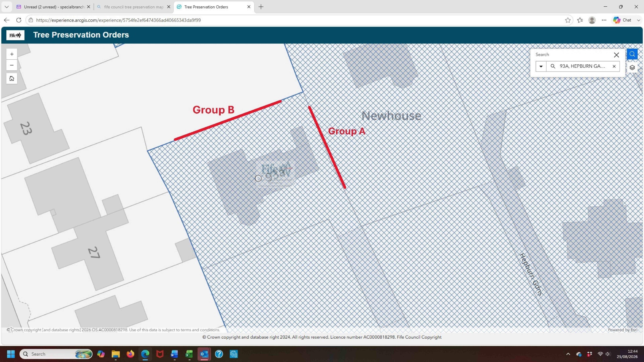The height and width of the screenshot is (362, 644).
Task: Open the Get Help taskbar icon
Action: pyautogui.click(x=219, y=354)
